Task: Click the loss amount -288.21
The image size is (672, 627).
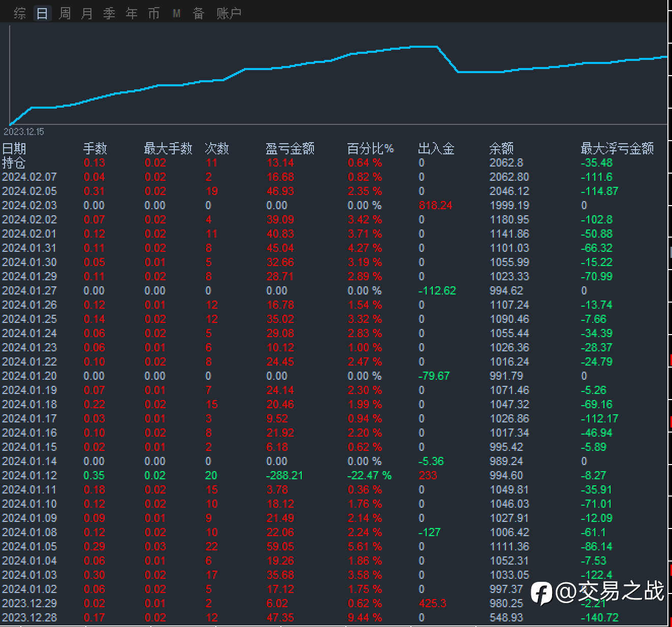Action: [x=284, y=475]
